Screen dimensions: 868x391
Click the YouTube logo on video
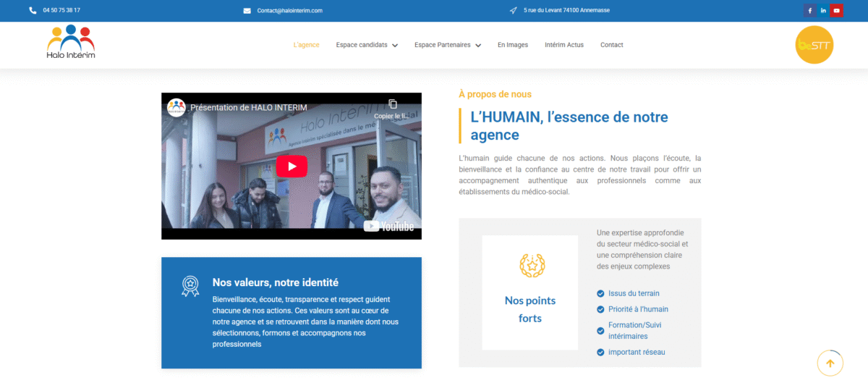tap(389, 226)
